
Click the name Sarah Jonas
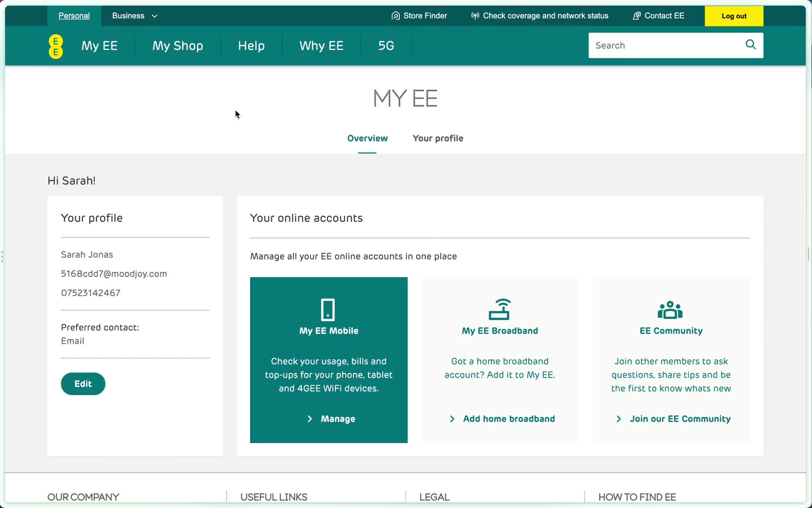point(87,254)
